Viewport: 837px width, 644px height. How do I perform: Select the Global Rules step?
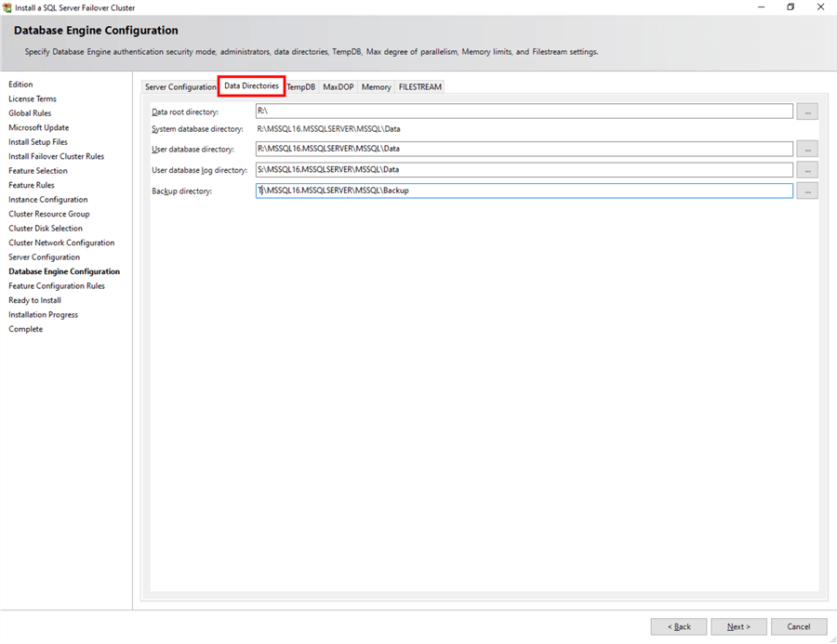coord(30,113)
